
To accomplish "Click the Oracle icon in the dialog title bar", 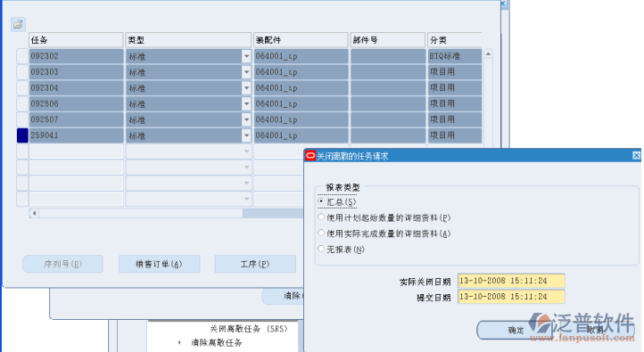I will coord(310,155).
